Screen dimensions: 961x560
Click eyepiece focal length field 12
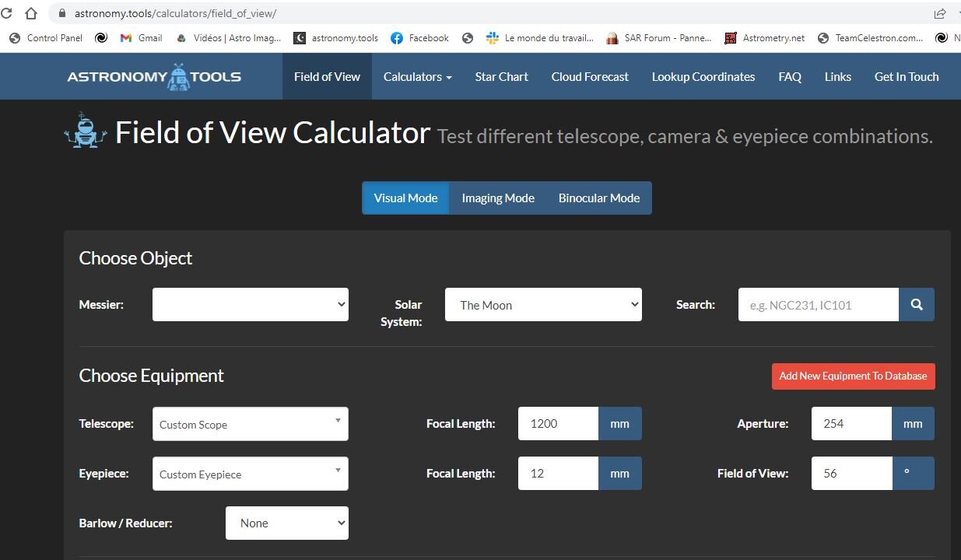[x=558, y=473]
